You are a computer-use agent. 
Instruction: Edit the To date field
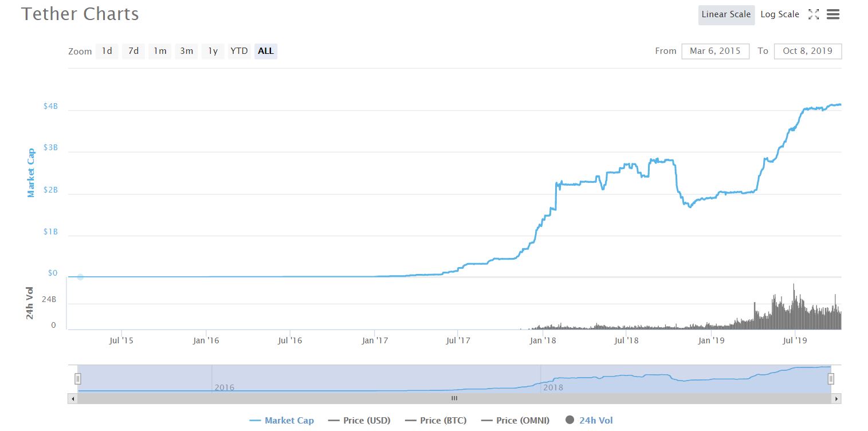click(807, 51)
